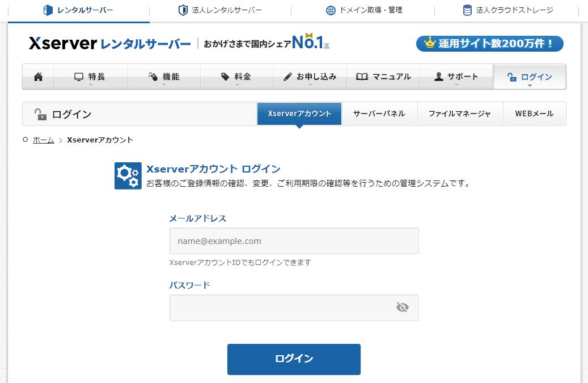Go to ドメイン取得・管理 top tab
Image resolution: width=588 pixels, height=383 pixels.
click(x=364, y=11)
